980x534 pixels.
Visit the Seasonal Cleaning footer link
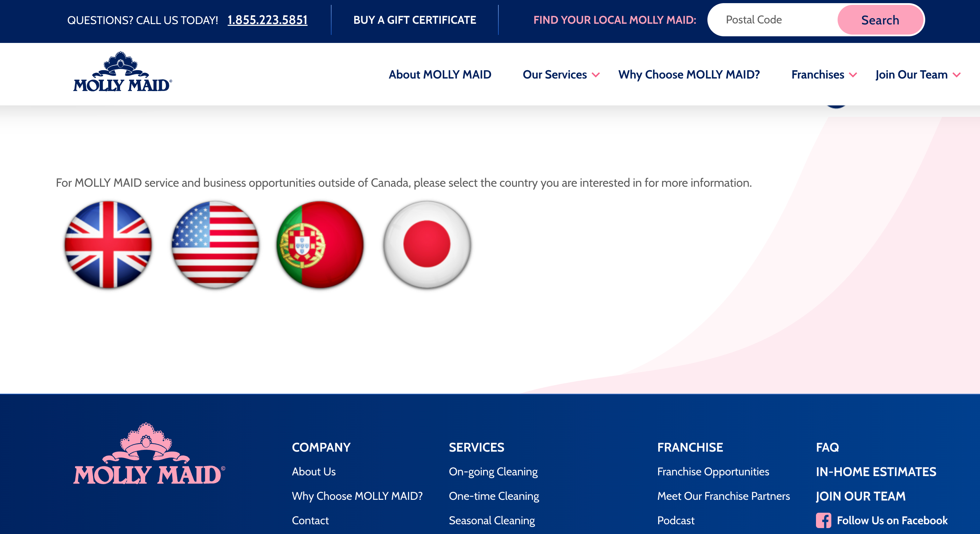(x=491, y=520)
